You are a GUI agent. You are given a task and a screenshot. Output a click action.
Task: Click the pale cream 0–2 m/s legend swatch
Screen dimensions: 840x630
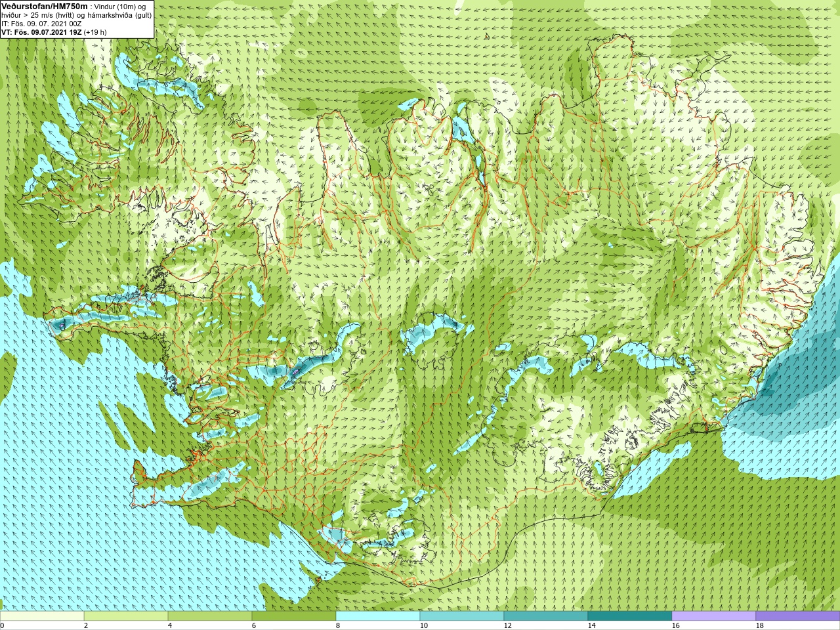click(42, 616)
